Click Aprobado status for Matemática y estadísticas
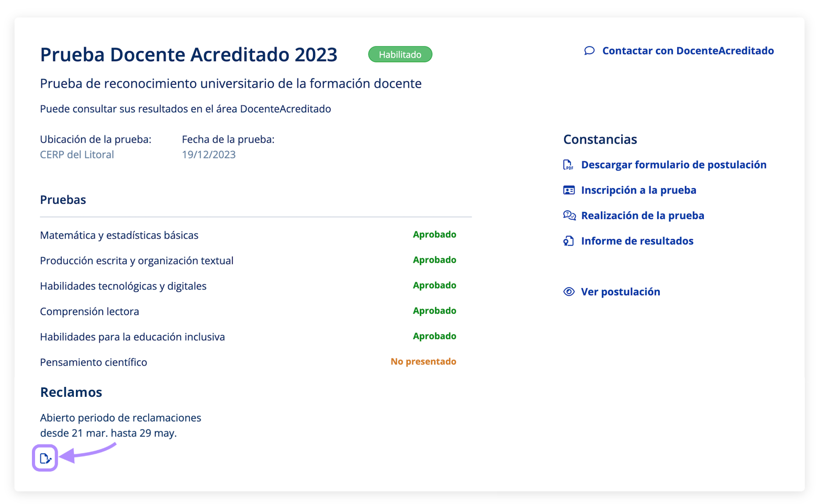Viewport: 820px width, 504px height. (x=434, y=235)
